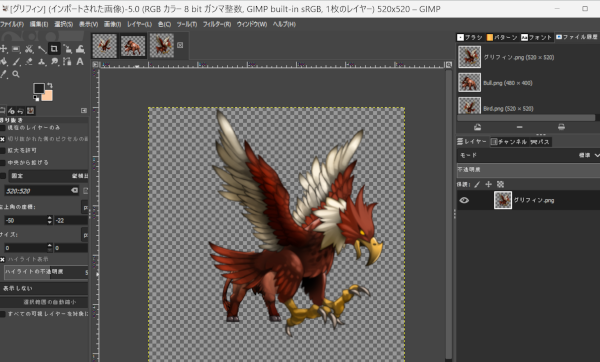
Task: Switch to the パス tab
Action: click(x=540, y=142)
